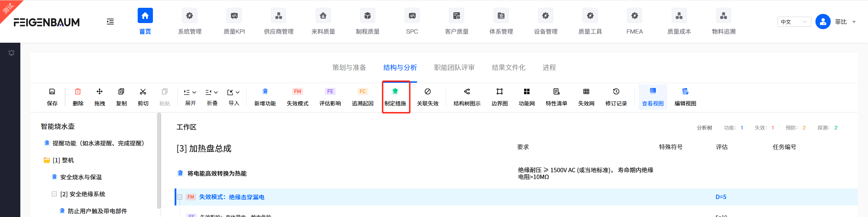868x217 pixels.
Task: Open SPC module
Action: click(412, 22)
